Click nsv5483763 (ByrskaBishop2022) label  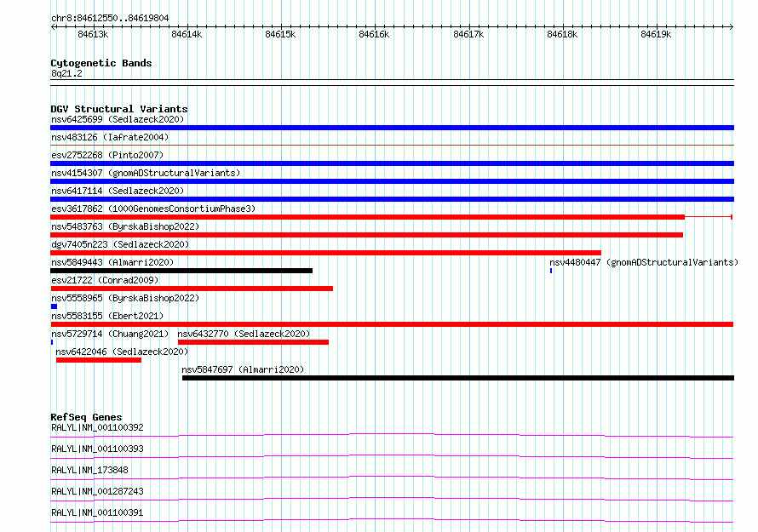[125, 226]
